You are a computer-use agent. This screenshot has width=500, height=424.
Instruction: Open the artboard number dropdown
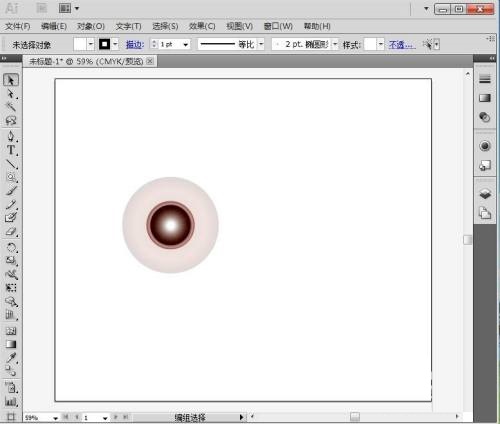[105, 418]
